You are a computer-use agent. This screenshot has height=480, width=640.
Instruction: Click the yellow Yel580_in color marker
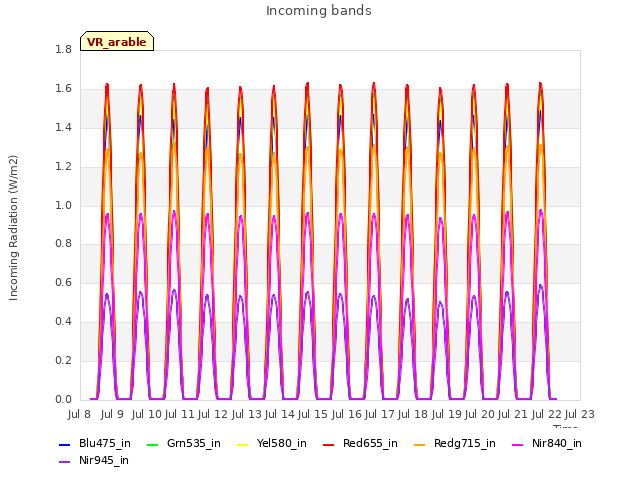click(242, 444)
